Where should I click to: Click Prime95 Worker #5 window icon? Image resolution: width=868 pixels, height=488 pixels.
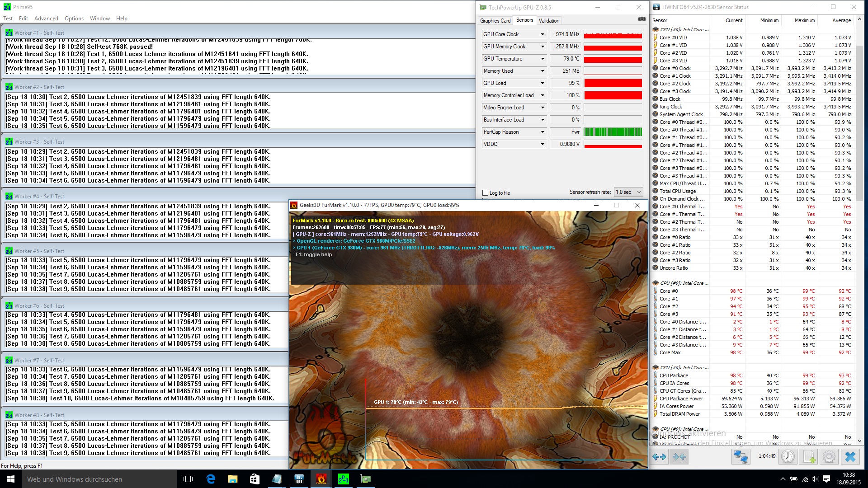(9, 251)
